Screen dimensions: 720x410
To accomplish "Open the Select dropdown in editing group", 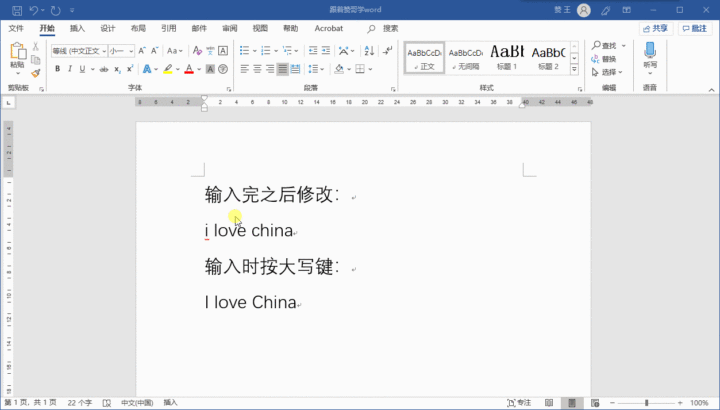I will point(608,72).
